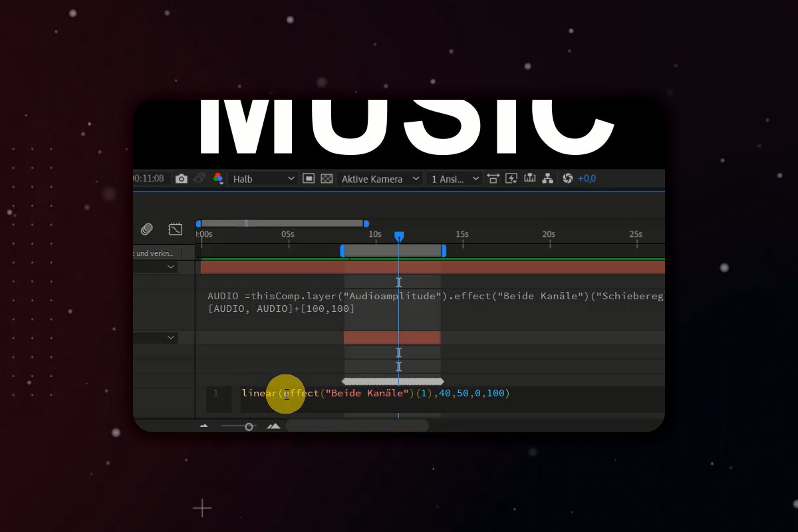Click the 20s mark on time ruler
Image resolution: width=798 pixels, height=532 pixels.
[x=549, y=234]
